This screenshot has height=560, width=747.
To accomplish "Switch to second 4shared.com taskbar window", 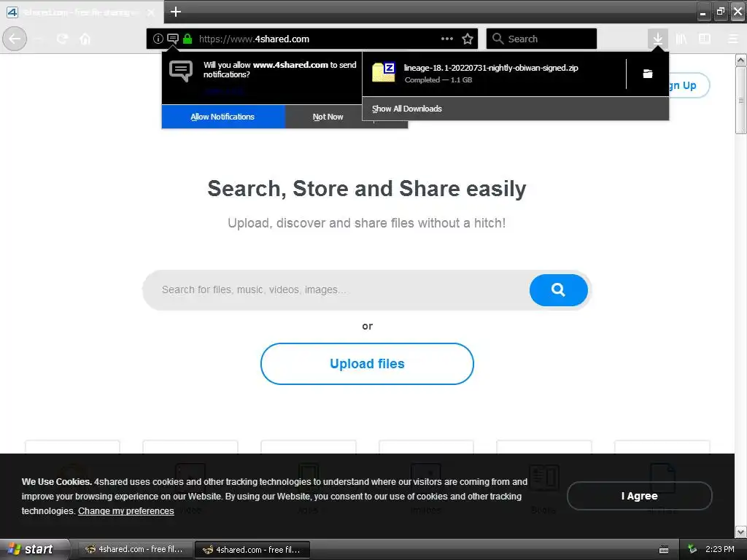I will tap(252, 550).
